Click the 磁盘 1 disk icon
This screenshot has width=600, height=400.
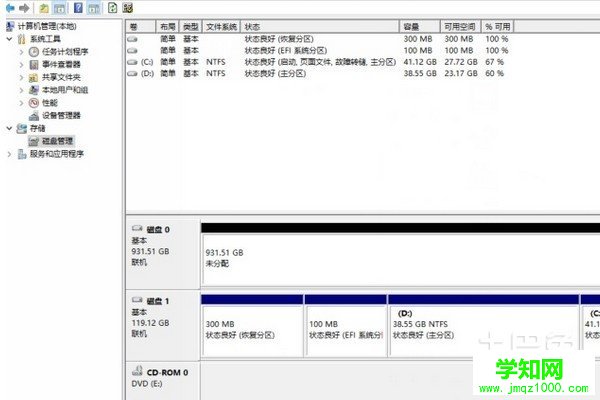click(x=137, y=300)
